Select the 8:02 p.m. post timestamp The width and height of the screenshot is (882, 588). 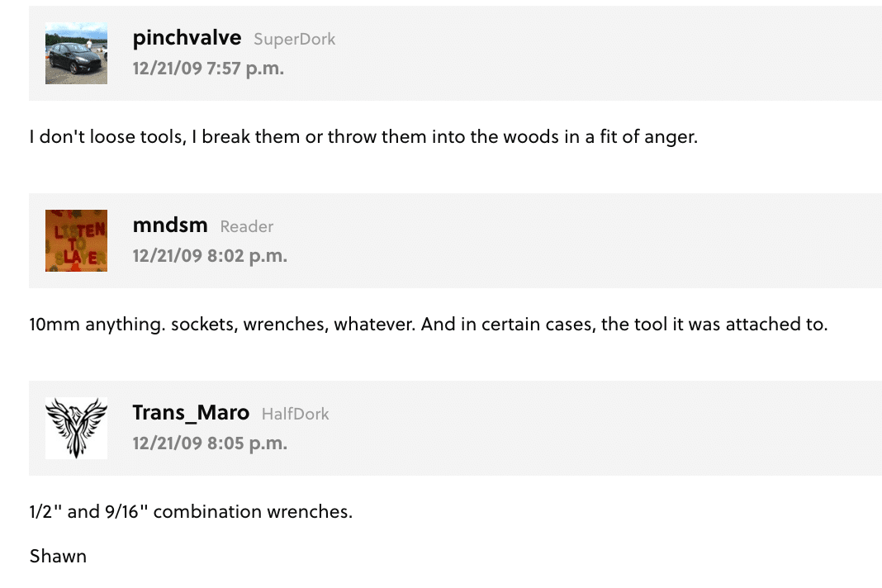(210, 256)
